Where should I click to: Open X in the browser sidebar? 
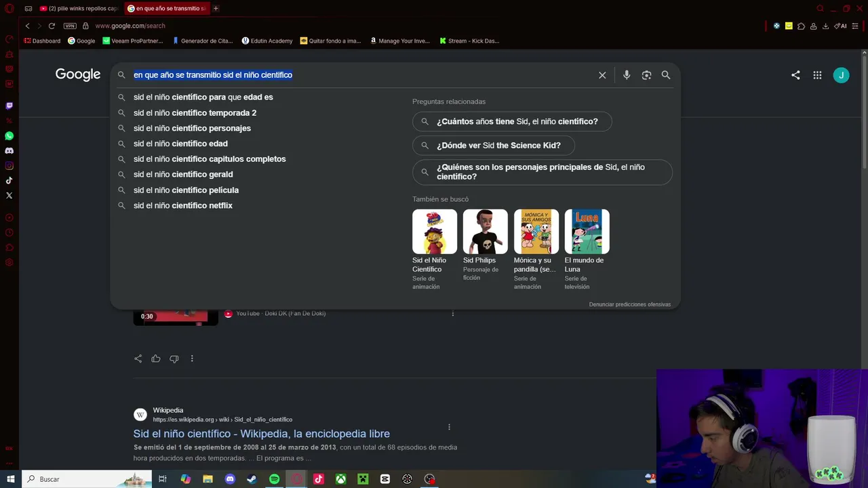9,195
